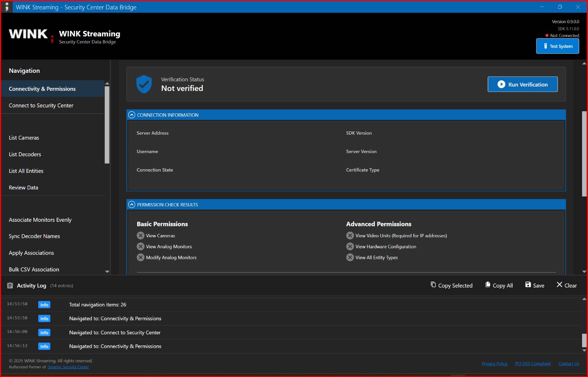Image resolution: width=588 pixels, height=377 pixels.
Task: Click the Info badge for Total navigation items
Action: (44, 305)
